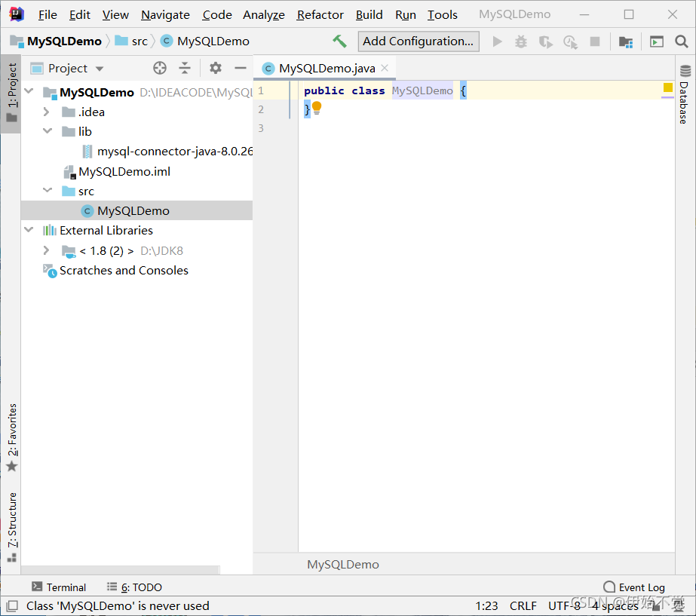The height and width of the screenshot is (616, 696).
Task: Open the Terminal tool window
Action: click(x=59, y=587)
